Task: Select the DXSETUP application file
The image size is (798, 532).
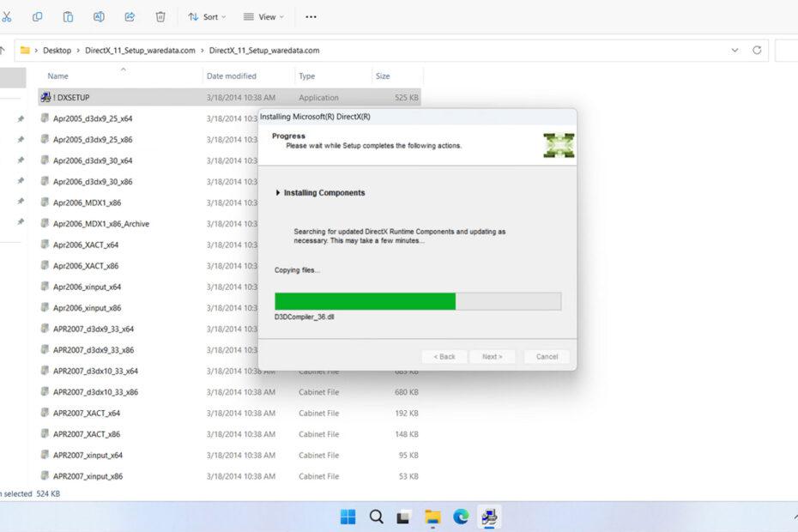Action: [229, 97]
